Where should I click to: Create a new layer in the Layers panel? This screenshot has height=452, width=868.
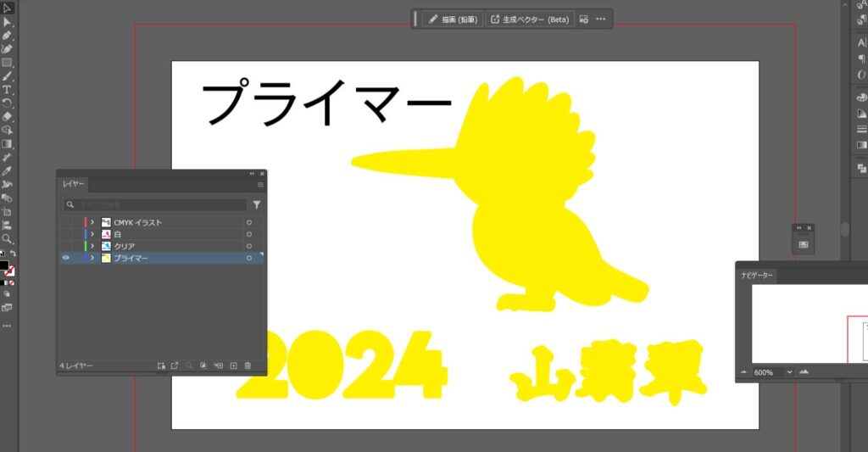234,366
